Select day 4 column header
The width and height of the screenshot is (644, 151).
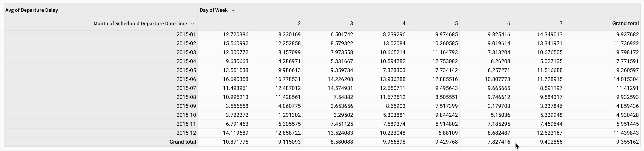click(x=404, y=24)
